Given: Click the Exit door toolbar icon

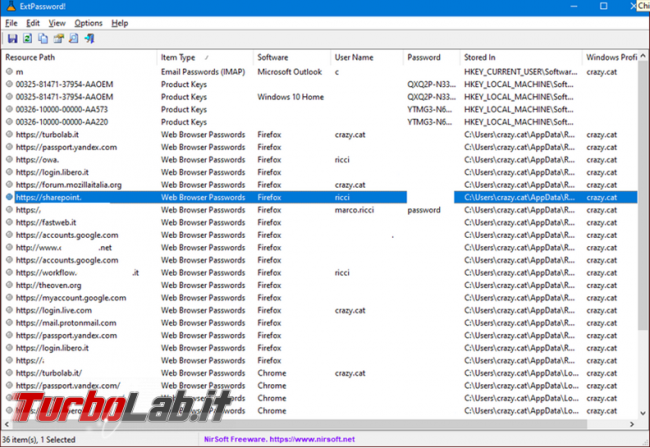Looking at the screenshot, I should [89, 39].
